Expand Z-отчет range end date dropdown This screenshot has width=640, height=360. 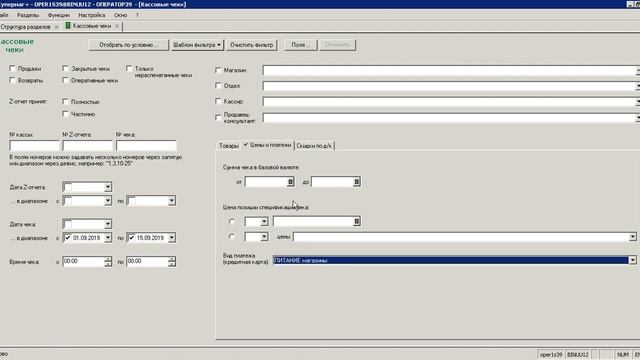click(171, 201)
